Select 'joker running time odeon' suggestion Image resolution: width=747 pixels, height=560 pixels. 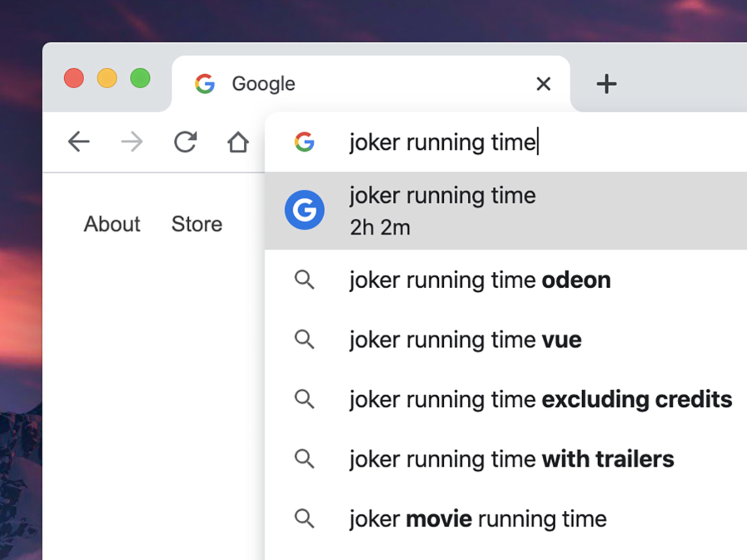480,280
